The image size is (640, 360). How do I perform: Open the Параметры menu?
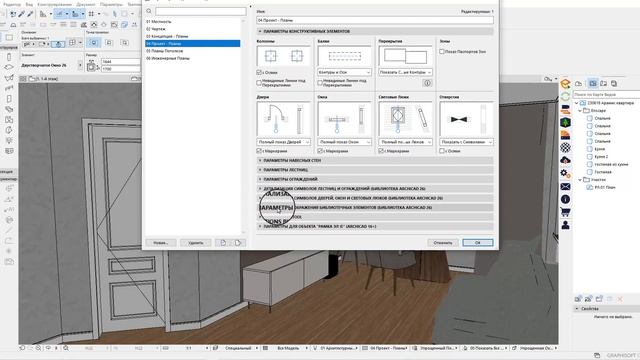coord(111,4)
